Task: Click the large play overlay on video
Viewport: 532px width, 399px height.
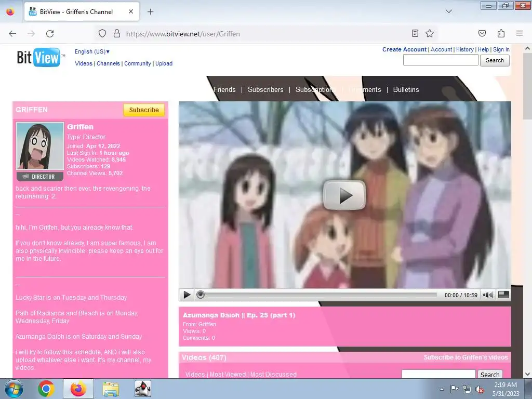Action: pos(344,195)
